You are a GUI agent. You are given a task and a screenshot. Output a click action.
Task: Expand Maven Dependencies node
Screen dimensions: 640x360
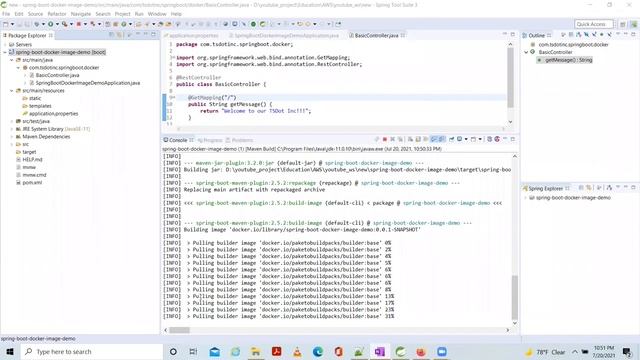12,137
